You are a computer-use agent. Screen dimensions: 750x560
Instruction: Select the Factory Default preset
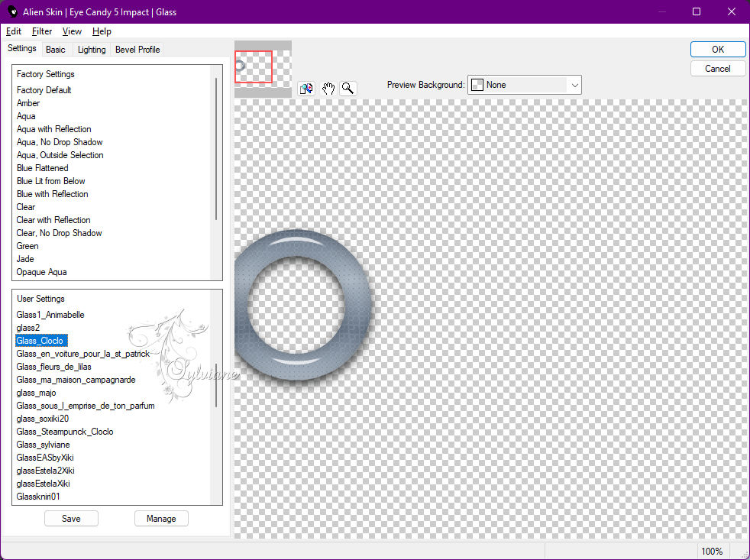pyautogui.click(x=44, y=90)
